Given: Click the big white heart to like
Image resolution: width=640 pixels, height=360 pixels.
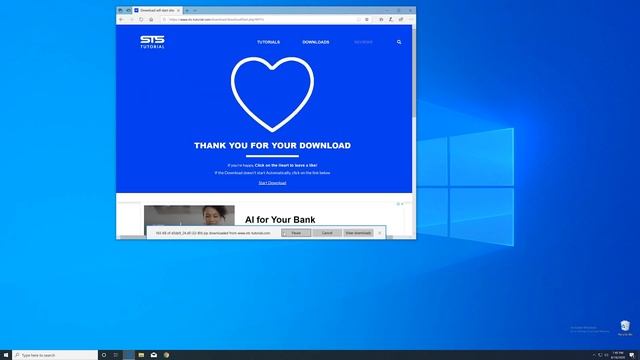Looking at the screenshot, I should coord(272,94).
